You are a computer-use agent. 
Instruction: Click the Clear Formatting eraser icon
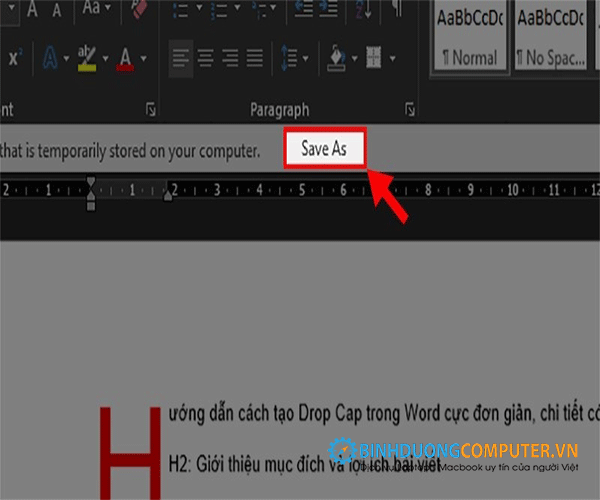pos(139,9)
